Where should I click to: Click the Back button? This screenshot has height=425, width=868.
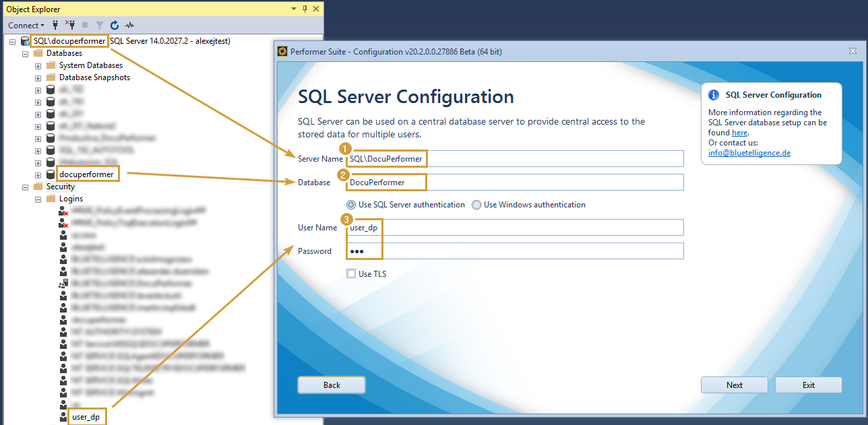coord(332,385)
